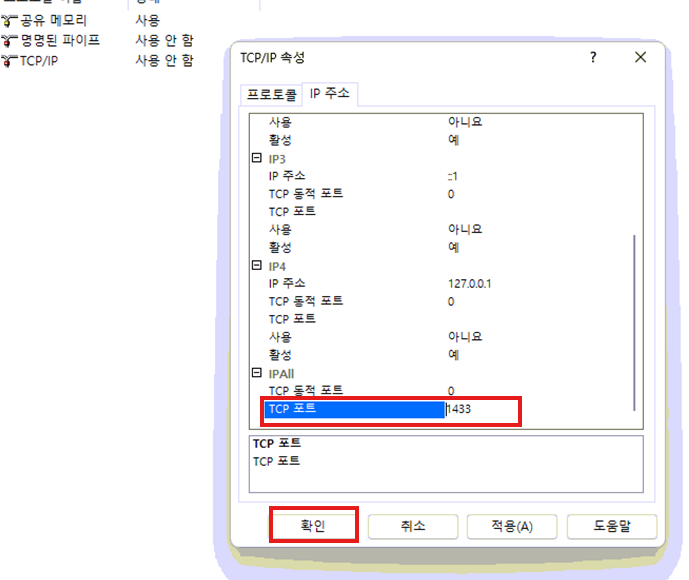689x580 pixels.
Task: Click 공유 메모리 status 사용
Action: click(x=148, y=20)
